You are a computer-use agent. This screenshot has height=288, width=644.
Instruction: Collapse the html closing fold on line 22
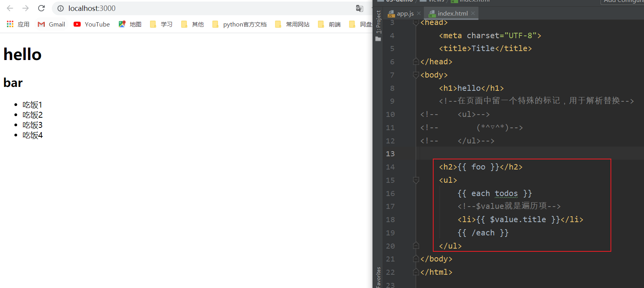(x=416, y=272)
